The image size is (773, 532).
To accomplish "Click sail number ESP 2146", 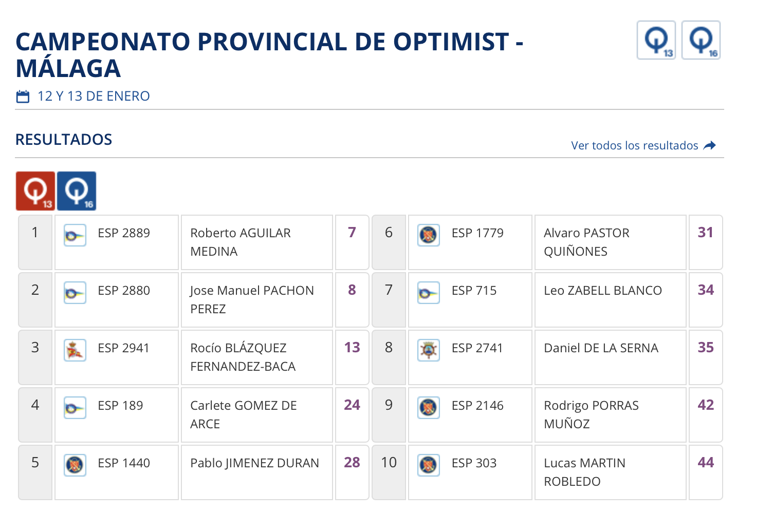I will 477,406.
